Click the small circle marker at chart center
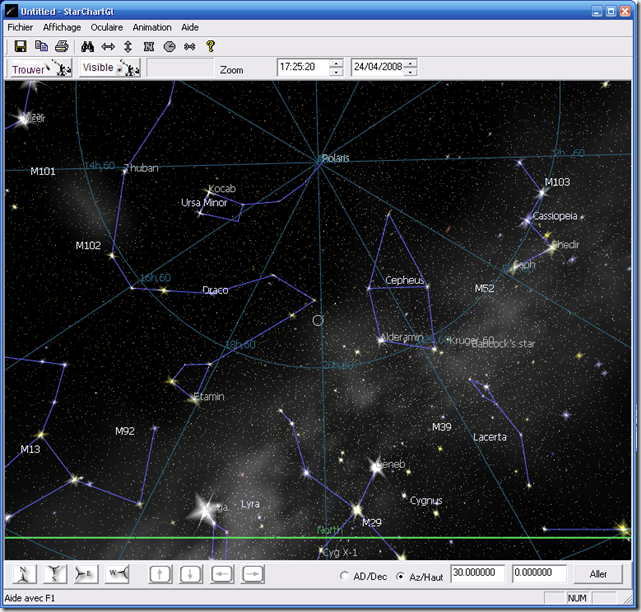Viewport: 641px width, 612px height. point(318,321)
